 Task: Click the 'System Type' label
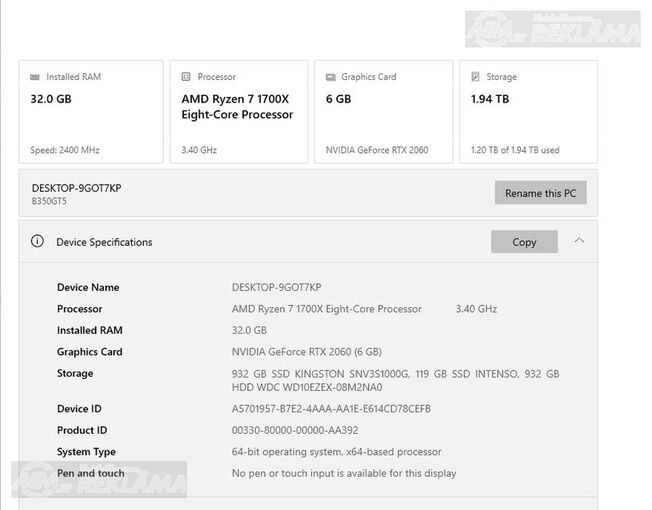86,452
